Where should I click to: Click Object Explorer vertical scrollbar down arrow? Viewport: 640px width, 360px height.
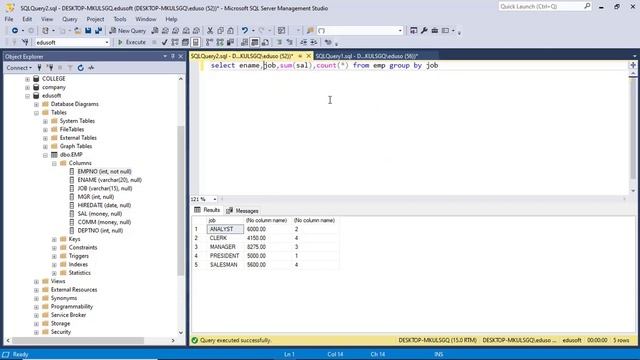pyautogui.click(x=181, y=333)
